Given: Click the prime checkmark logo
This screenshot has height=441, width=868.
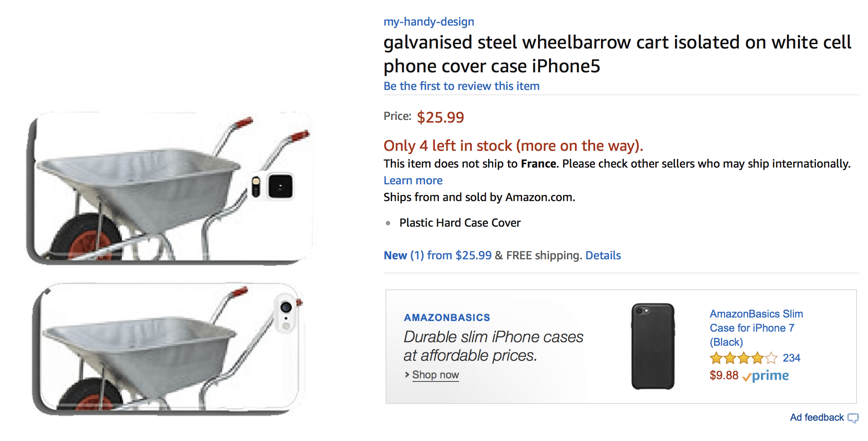Looking at the screenshot, I should click(x=766, y=376).
